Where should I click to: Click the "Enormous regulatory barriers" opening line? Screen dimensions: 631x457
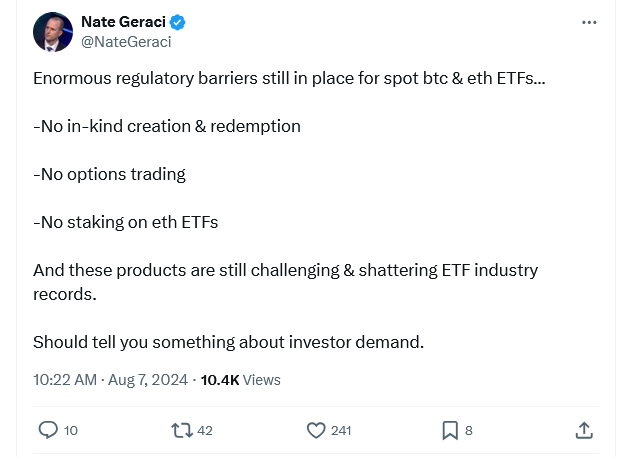point(289,78)
